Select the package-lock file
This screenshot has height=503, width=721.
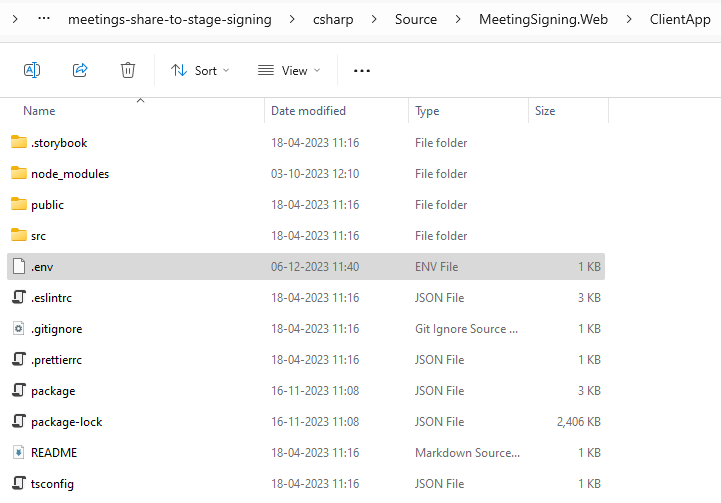pos(66,422)
